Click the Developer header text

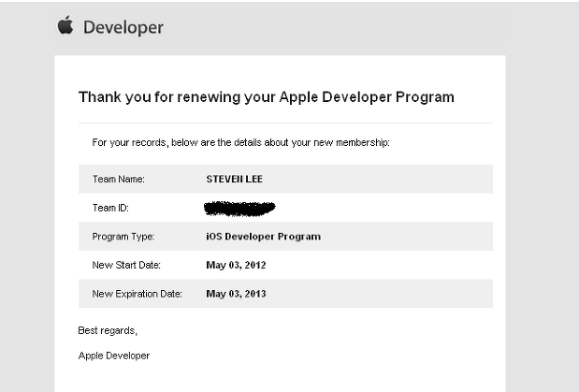click(x=123, y=28)
